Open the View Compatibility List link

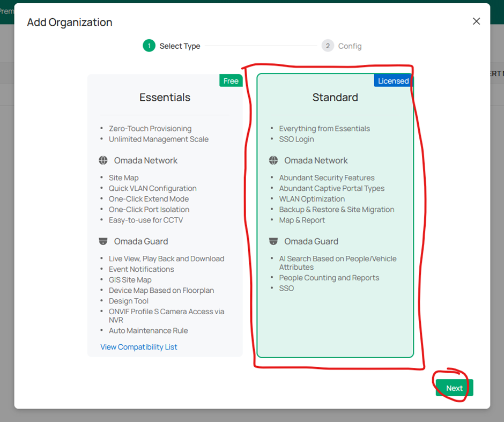click(x=139, y=347)
